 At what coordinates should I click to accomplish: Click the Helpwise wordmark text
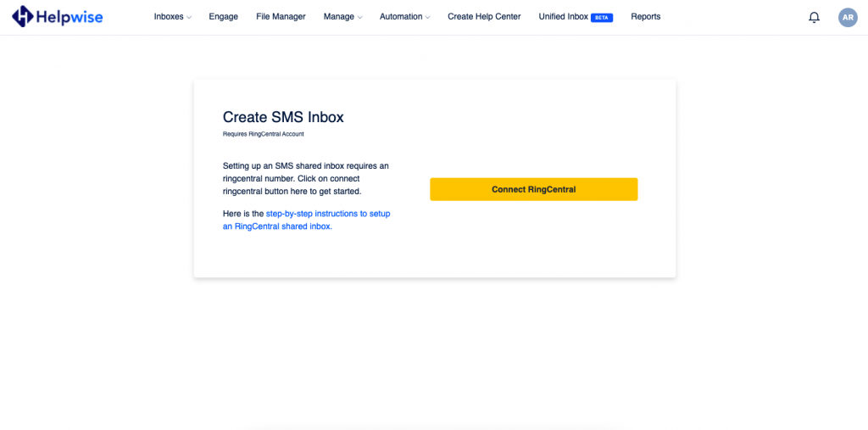70,17
